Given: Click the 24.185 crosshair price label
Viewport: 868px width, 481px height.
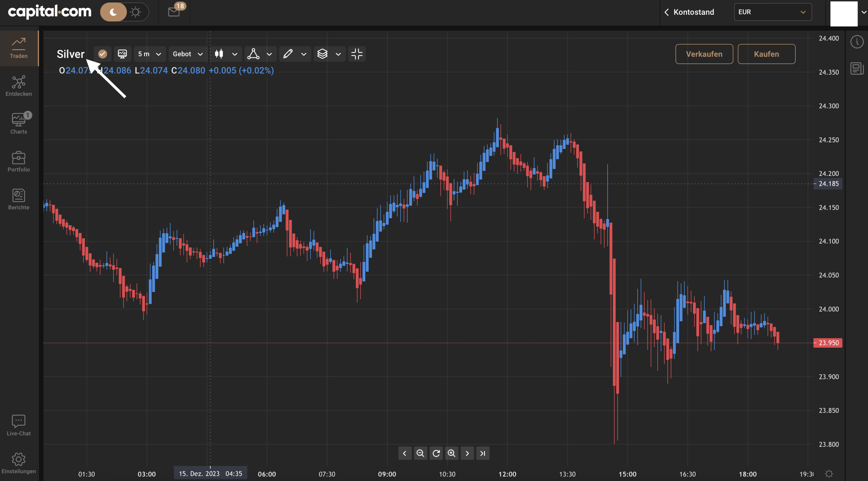Looking at the screenshot, I should (828, 184).
